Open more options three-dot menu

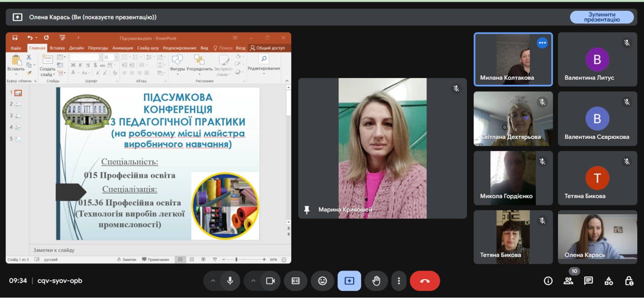pyautogui.click(x=399, y=281)
